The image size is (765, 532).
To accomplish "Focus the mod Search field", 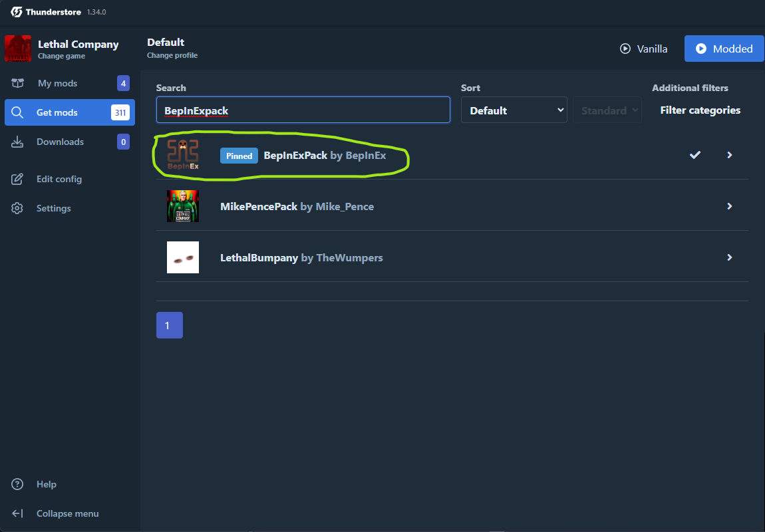I will (x=303, y=110).
